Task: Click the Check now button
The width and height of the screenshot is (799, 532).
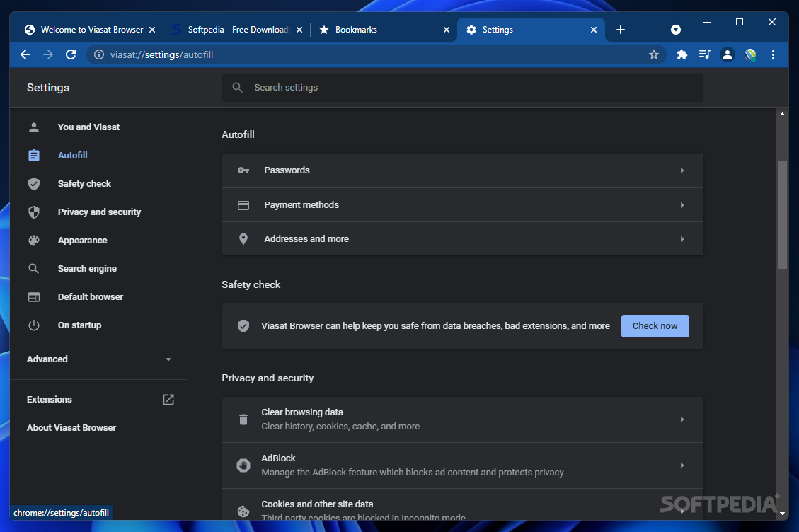Action: click(x=655, y=326)
